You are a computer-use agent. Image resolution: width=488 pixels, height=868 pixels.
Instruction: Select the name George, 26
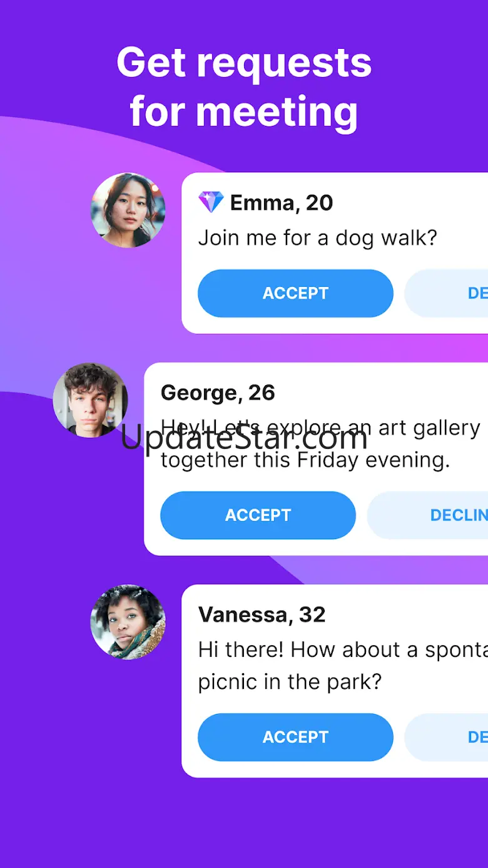tap(218, 393)
